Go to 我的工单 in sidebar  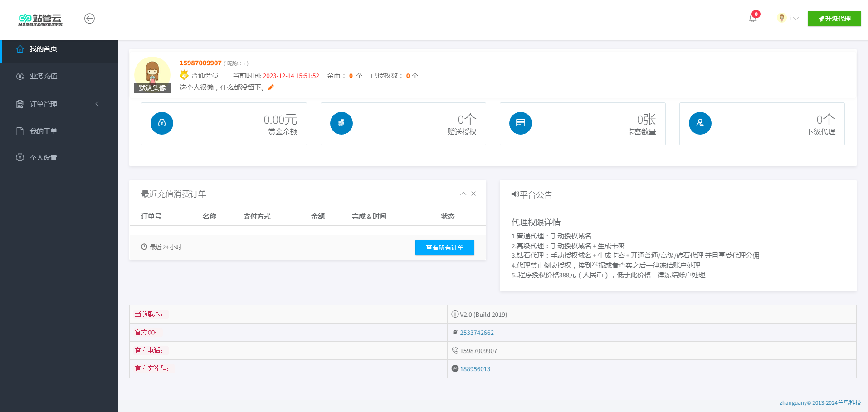[44, 131]
